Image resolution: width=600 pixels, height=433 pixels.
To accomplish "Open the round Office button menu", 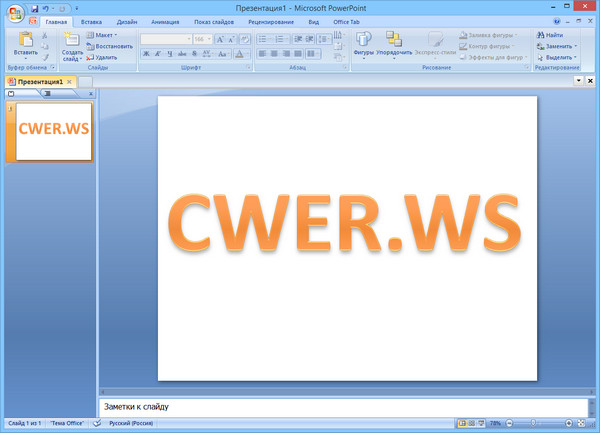I will tap(15, 14).
